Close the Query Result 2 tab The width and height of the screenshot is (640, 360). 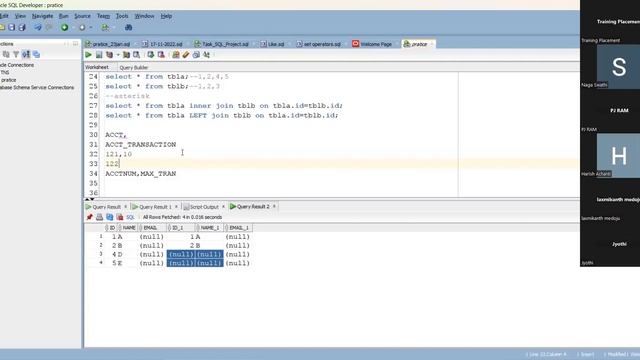(274, 206)
